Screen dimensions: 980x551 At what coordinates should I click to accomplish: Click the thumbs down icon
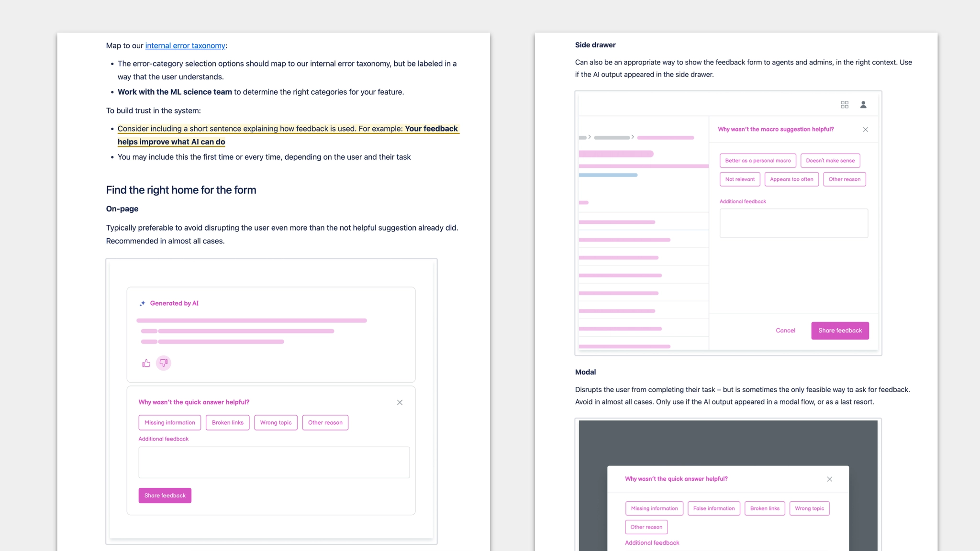tap(164, 363)
